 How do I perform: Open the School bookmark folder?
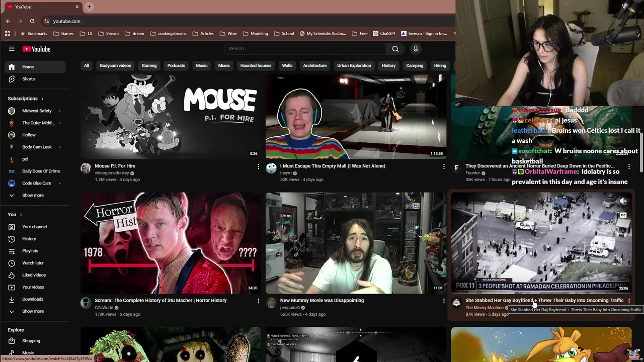coord(284,34)
